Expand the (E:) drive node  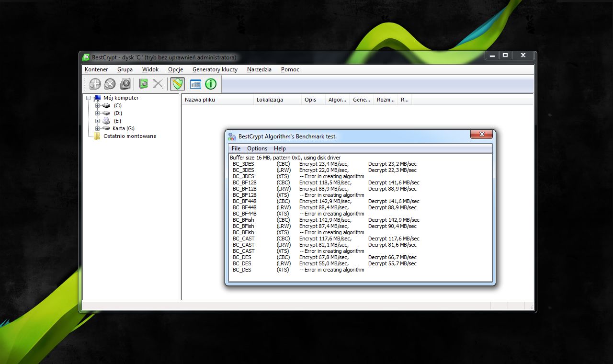pos(97,121)
